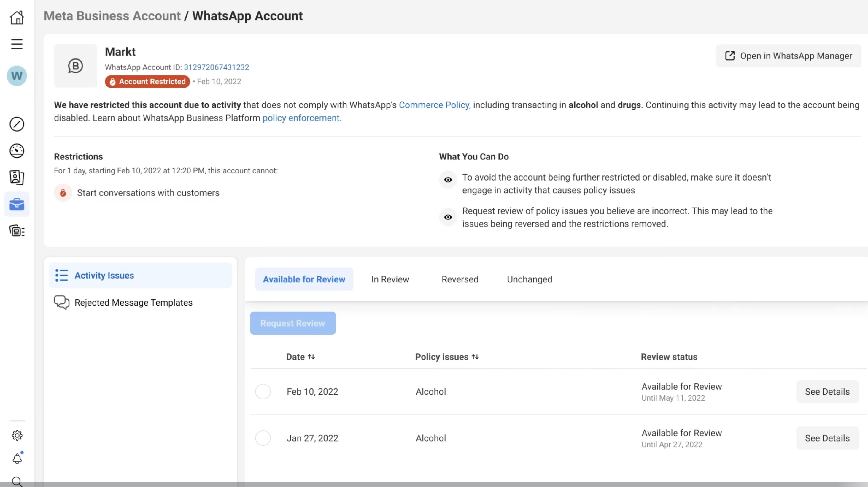Open the news list sidebar icon
The image size is (868, 487).
click(17, 231)
